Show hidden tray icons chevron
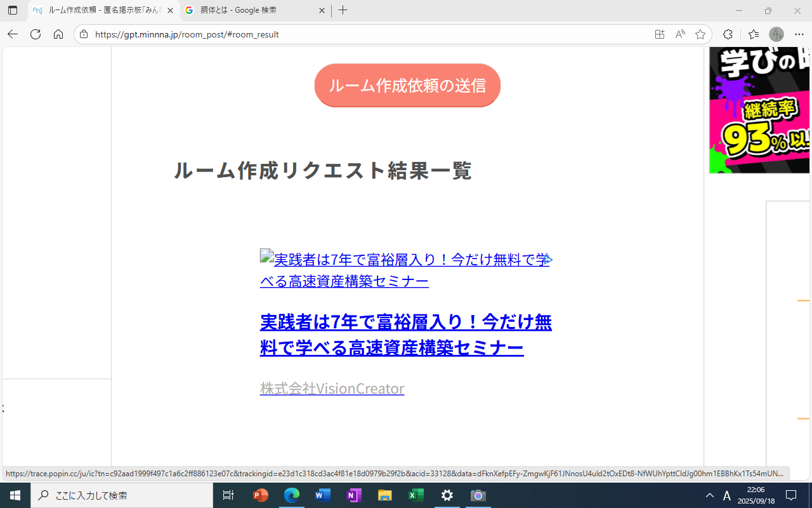 click(710, 495)
